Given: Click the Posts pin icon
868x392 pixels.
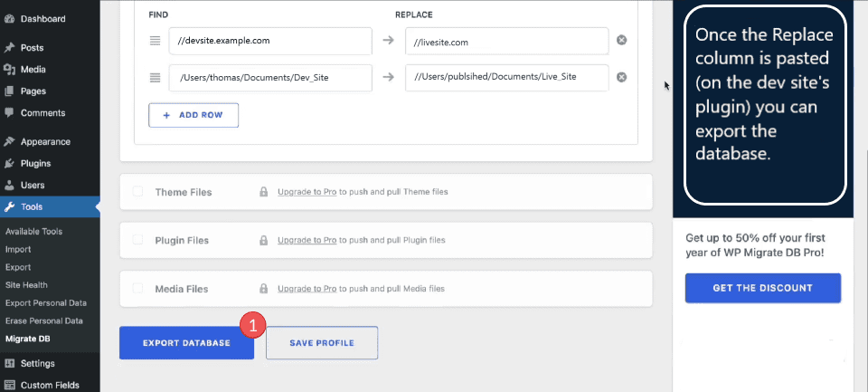Looking at the screenshot, I should click(9, 47).
